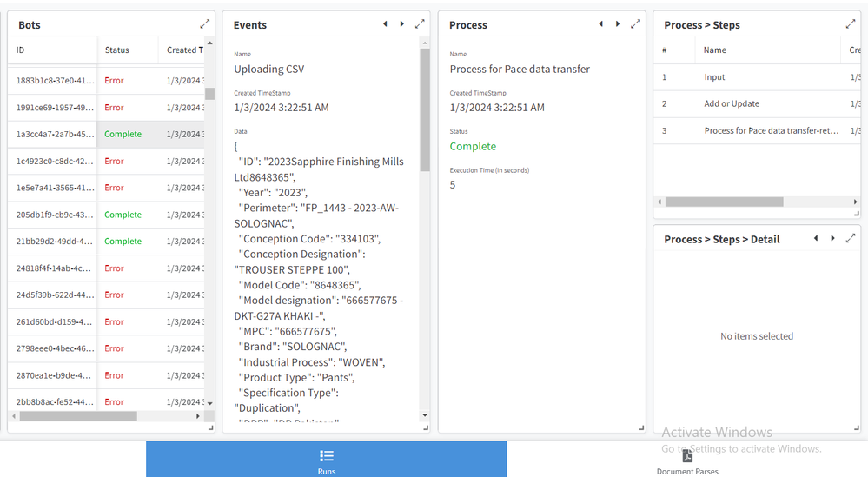Viewport: 868px width, 477px height.
Task: Select the Input step row
Action: pyautogui.click(x=757, y=77)
